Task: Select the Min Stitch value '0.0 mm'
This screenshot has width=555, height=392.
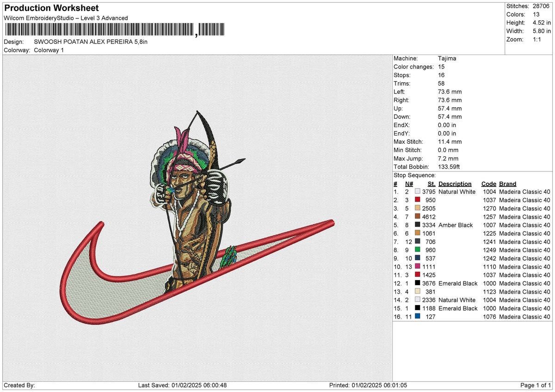Action: tap(448, 150)
